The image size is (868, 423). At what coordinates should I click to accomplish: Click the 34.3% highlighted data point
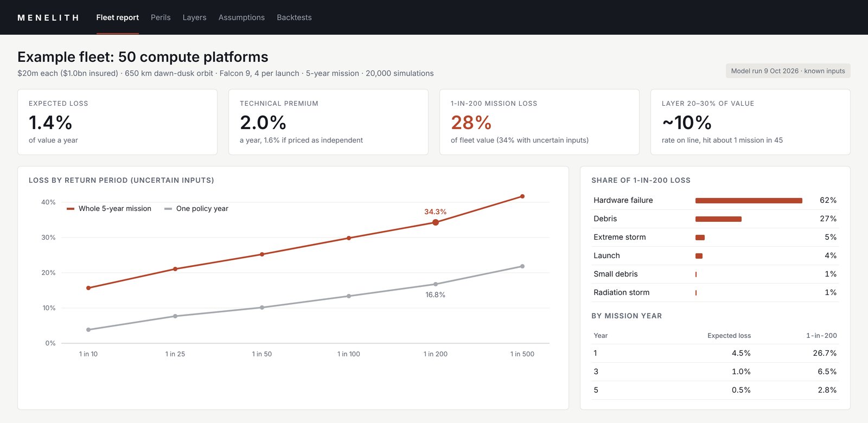tap(436, 222)
